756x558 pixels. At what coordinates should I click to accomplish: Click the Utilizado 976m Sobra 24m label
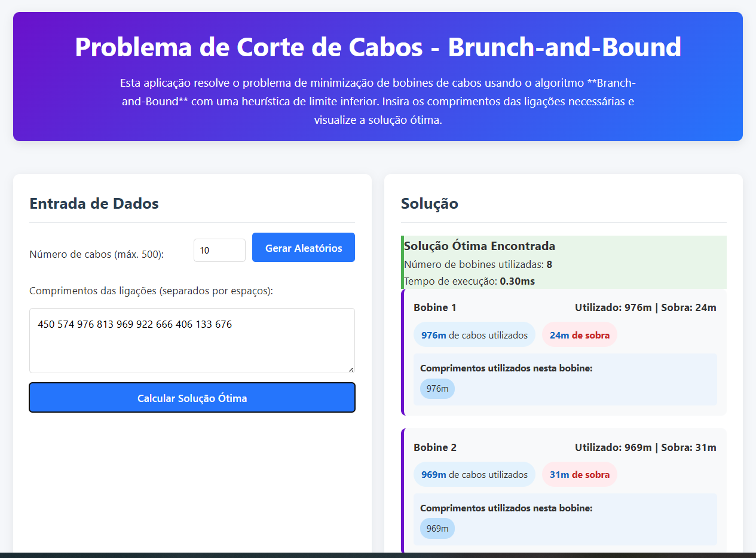click(x=645, y=307)
